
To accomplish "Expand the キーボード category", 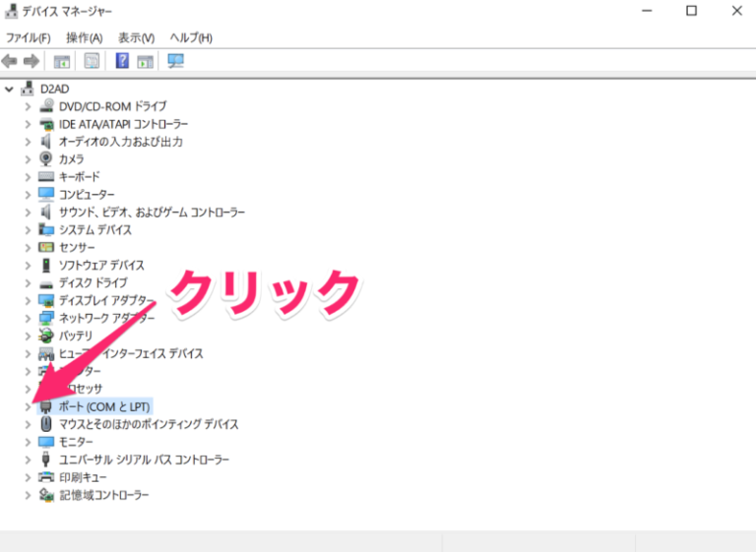I will (28, 177).
